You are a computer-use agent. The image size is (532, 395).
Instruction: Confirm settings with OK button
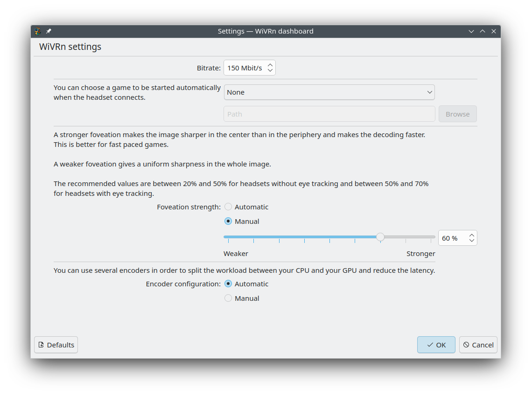click(436, 345)
